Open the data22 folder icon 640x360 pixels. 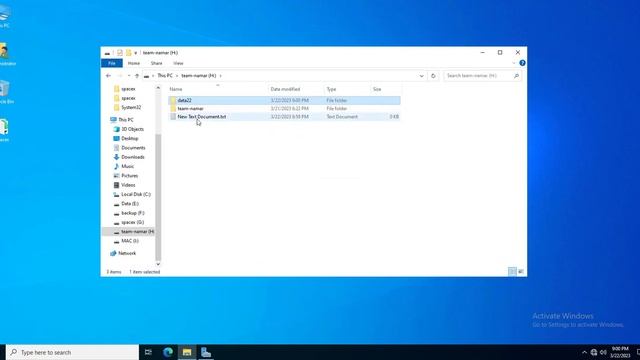tap(173, 100)
